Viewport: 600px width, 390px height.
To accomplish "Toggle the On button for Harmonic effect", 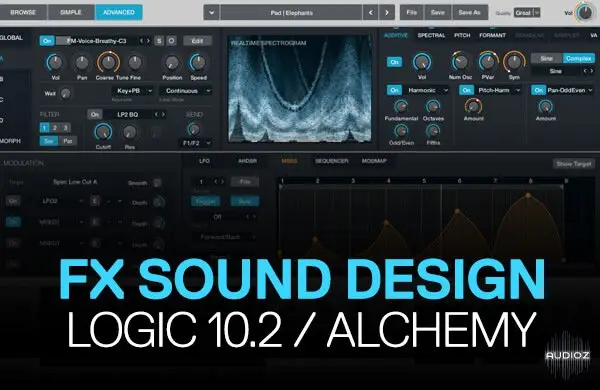I will click(x=394, y=90).
